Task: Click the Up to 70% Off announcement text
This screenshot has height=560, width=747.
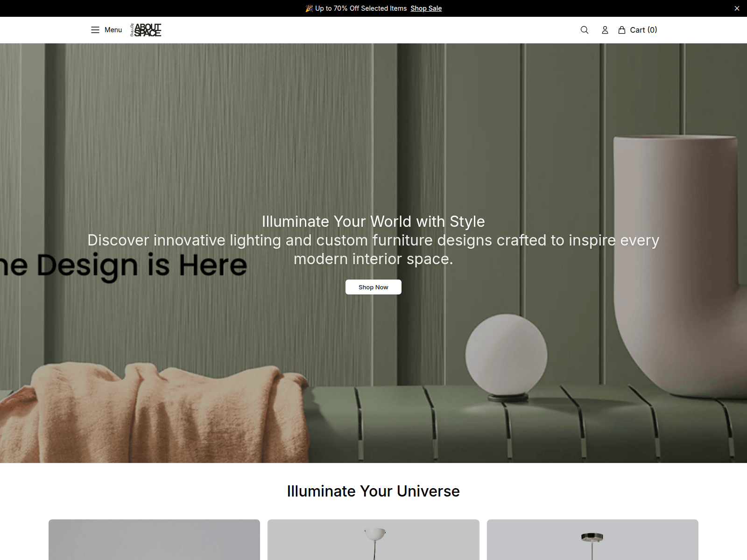Action: point(361,8)
